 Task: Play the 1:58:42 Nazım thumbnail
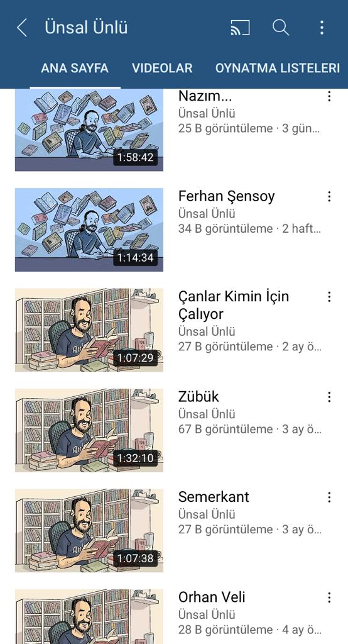(x=89, y=130)
